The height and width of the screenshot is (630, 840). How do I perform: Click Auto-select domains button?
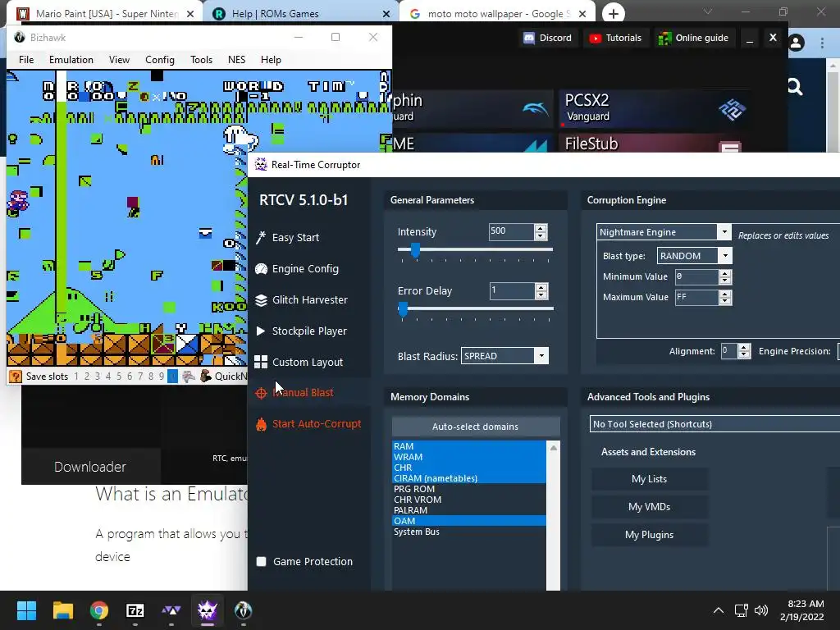click(475, 427)
